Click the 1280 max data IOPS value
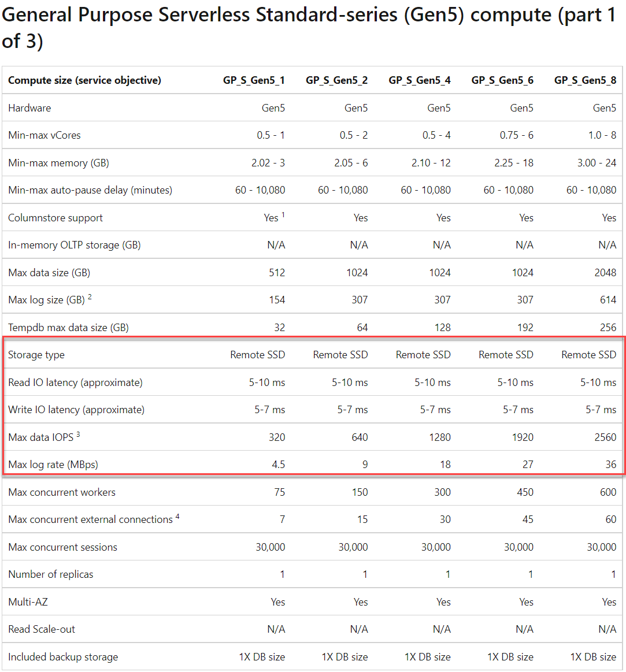Screen dimensions: 626x672 coord(439,437)
